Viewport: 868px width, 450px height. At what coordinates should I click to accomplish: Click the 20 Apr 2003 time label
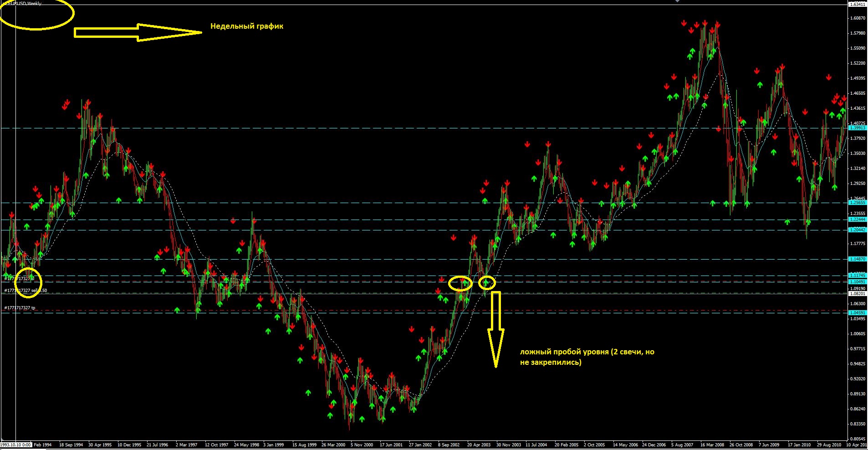pyautogui.click(x=479, y=445)
